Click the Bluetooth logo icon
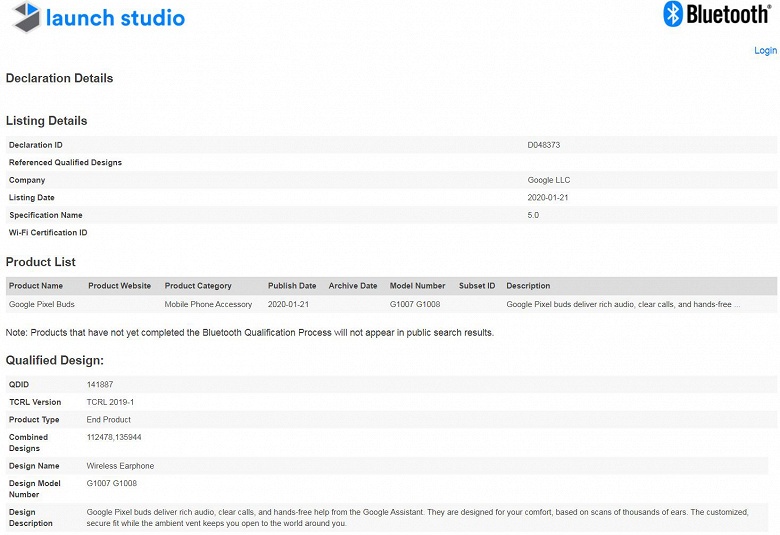The image size is (780, 535). (x=674, y=14)
